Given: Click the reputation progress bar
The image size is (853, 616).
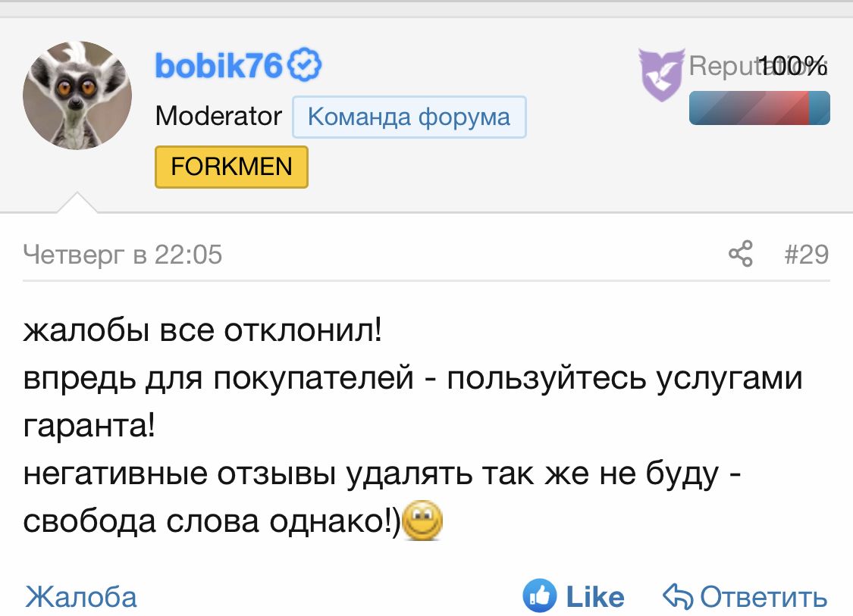Looking at the screenshot, I should 759,108.
